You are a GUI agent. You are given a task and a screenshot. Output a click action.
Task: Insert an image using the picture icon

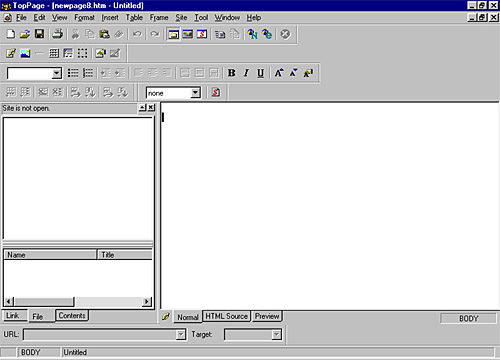(25, 53)
